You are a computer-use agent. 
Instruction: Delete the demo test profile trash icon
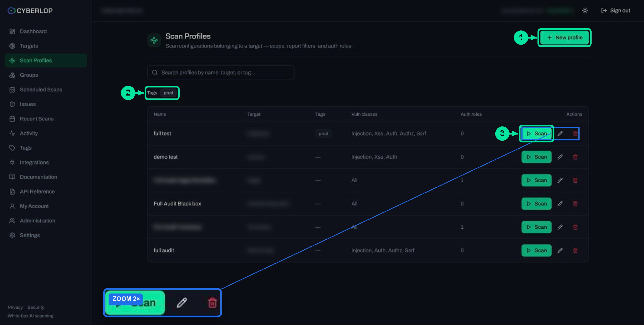[575, 157]
